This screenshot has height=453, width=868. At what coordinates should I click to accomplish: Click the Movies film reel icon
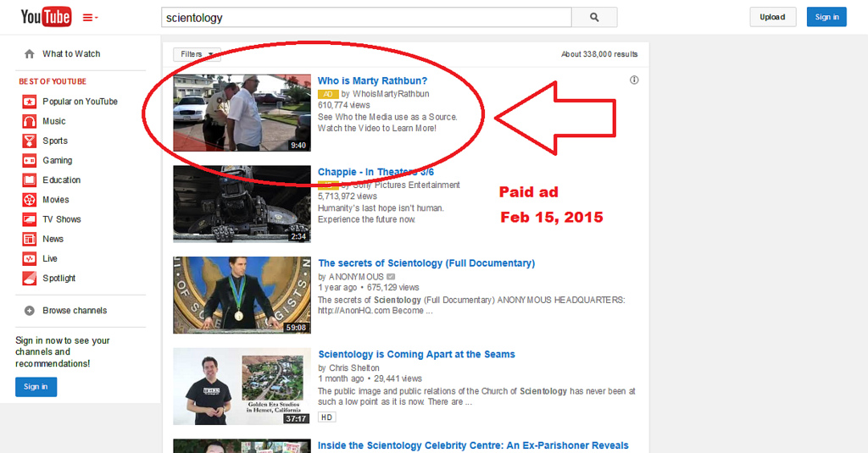(30, 200)
